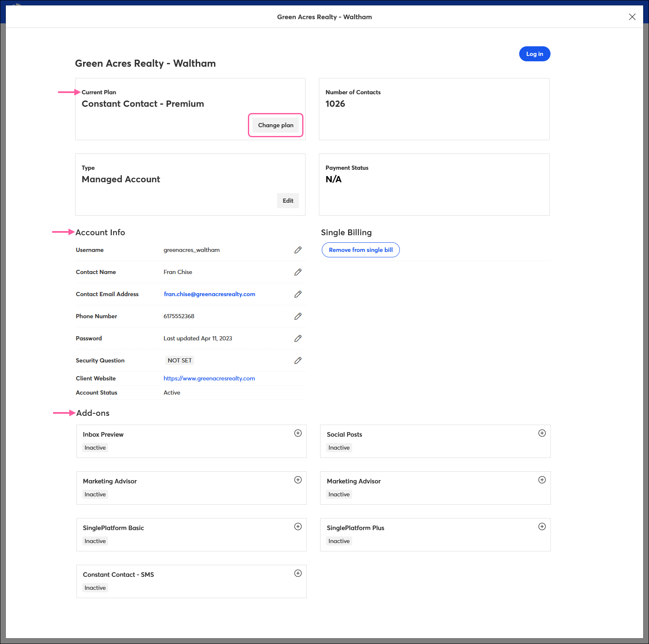649x644 pixels.
Task: Click the Inactive badge under Inbox Preview
Action: coord(95,448)
